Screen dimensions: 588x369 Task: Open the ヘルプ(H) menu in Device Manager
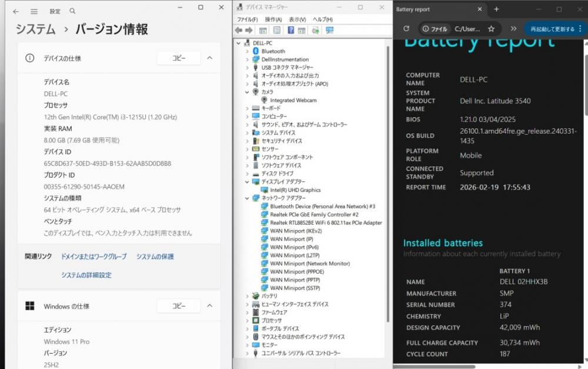point(322,19)
